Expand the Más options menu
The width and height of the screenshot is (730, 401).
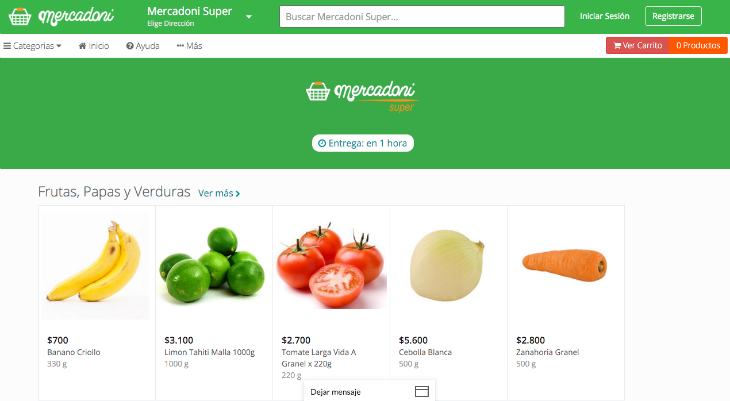click(x=189, y=46)
